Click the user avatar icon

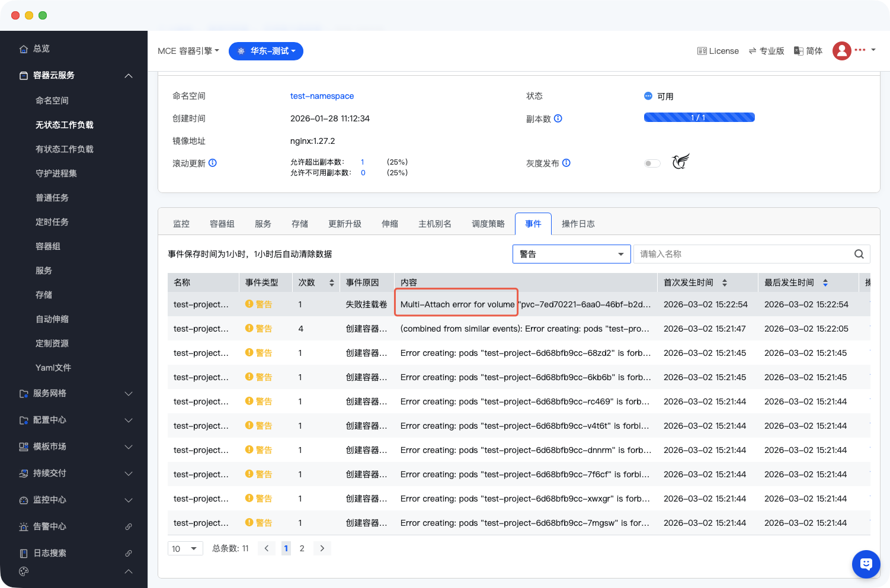point(841,51)
